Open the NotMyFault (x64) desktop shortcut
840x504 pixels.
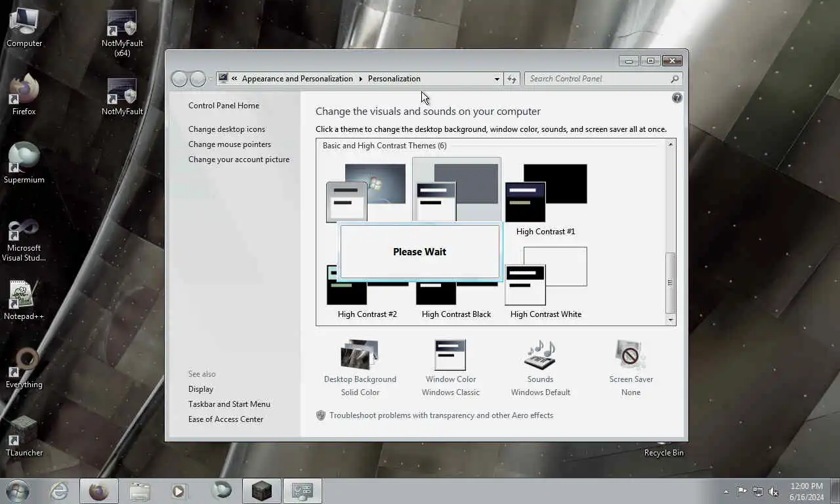(122, 33)
